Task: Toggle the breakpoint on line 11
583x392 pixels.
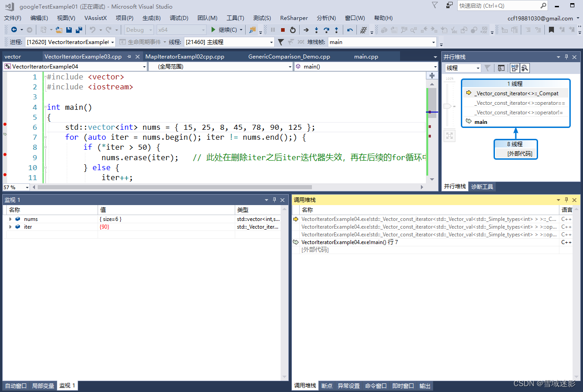Action: [5, 175]
